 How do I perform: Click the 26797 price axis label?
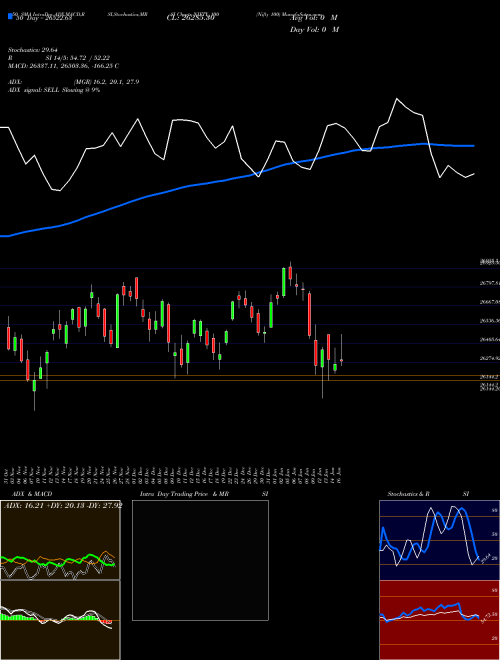click(489, 284)
